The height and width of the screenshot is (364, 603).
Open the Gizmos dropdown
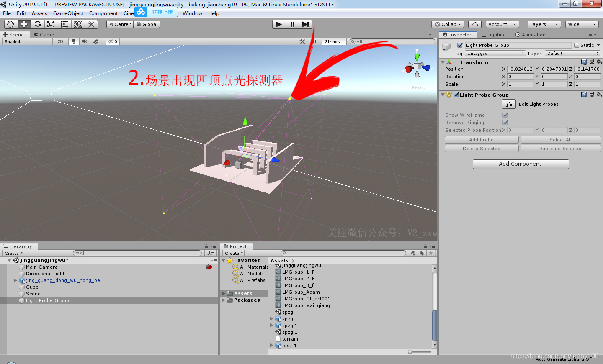pos(334,41)
